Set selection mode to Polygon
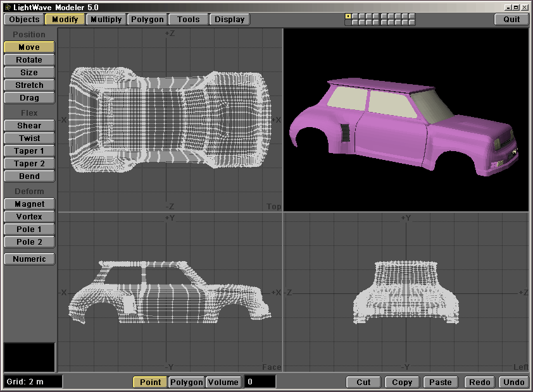The image size is (533, 392). [x=187, y=382]
